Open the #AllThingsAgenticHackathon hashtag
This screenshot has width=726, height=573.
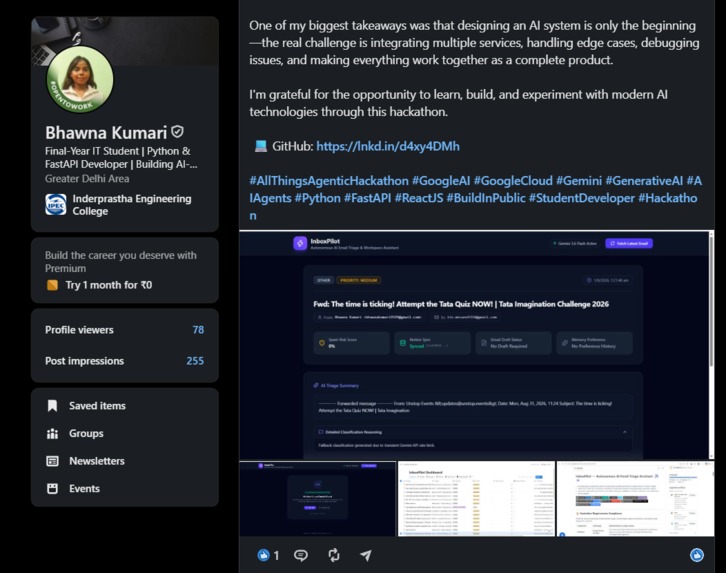point(329,181)
